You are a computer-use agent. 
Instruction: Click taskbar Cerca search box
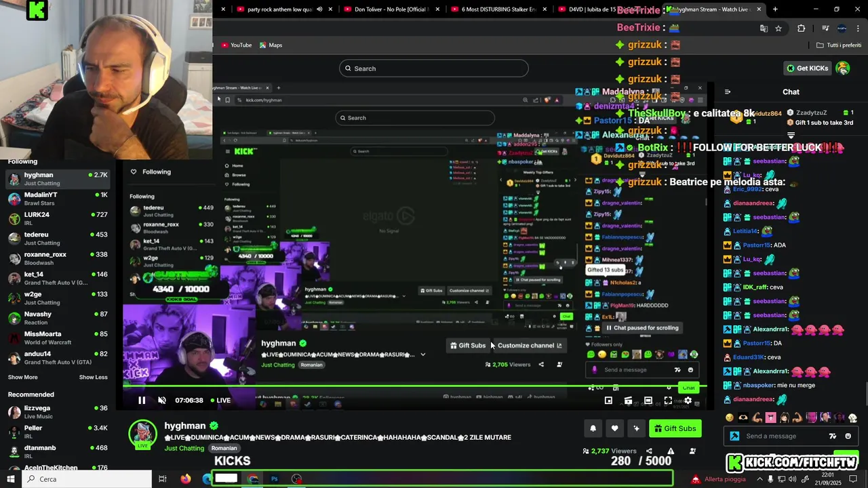(x=87, y=479)
